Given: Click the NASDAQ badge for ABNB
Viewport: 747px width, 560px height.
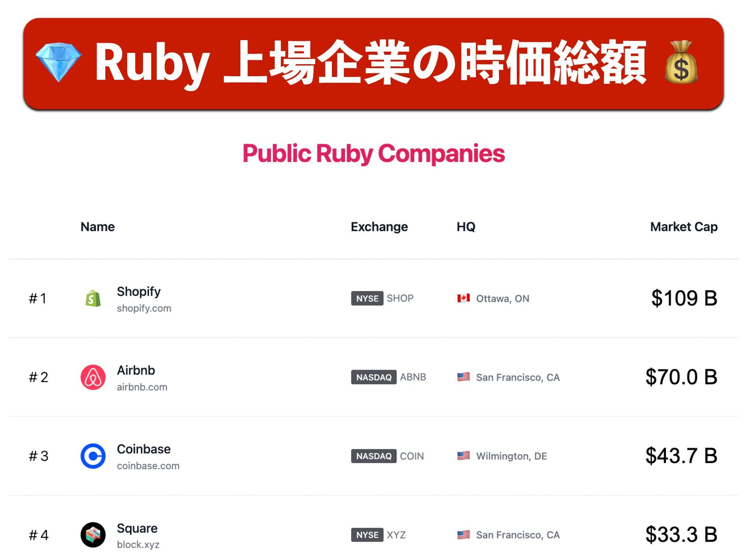Looking at the screenshot, I should point(373,377).
